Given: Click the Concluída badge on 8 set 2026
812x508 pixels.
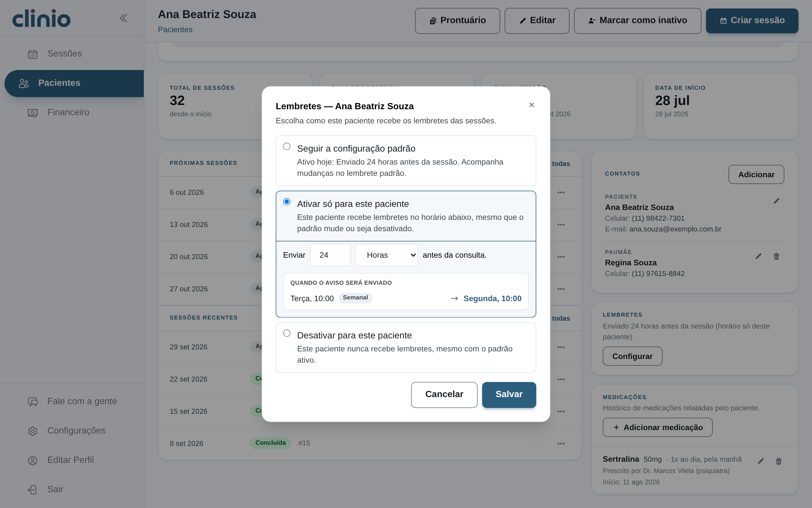Looking at the screenshot, I should (x=270, y=443).
